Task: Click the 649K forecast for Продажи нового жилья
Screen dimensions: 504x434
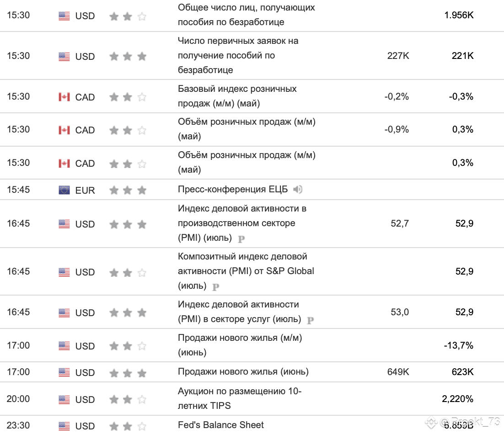Action: 398,372
